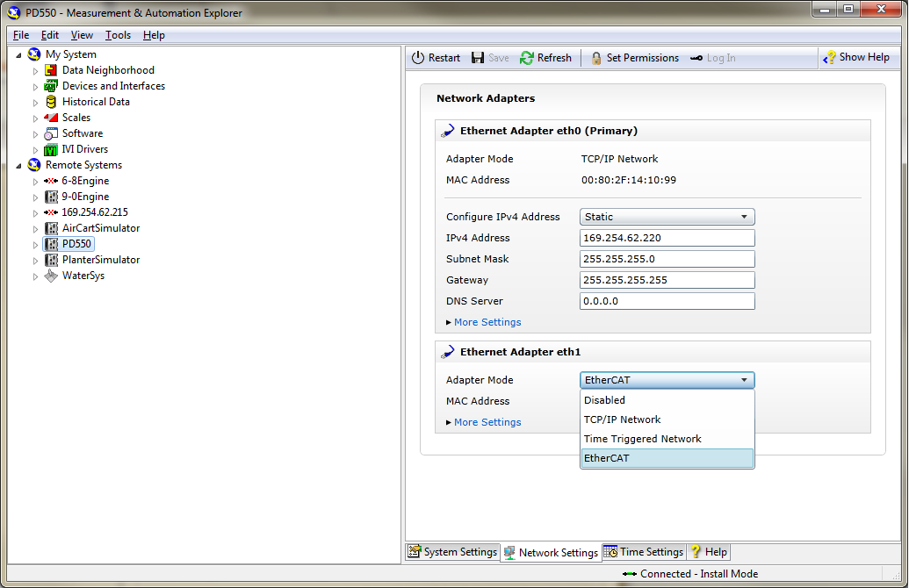Viewport: 909px width, 588px height.
Task: Open the Tools menu
Action: pyautogui.click(x=118, y=35)
